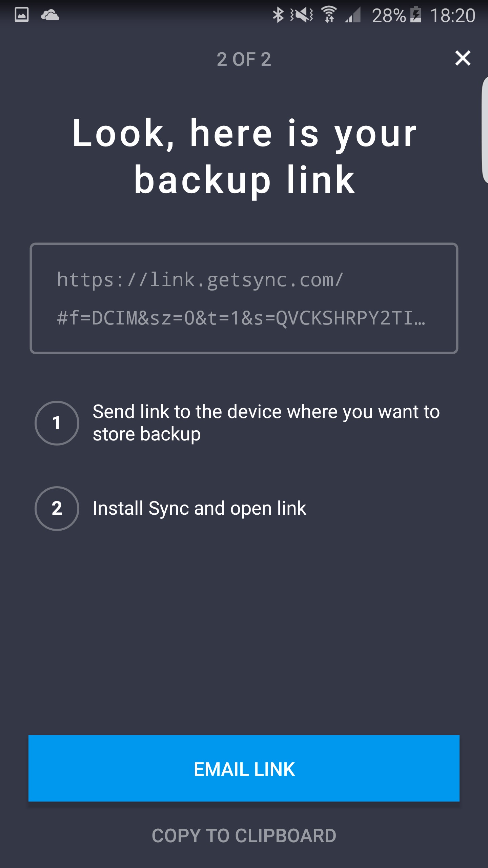
Task: Tap the step 2 circle icon
Action: (x=57, y=508)
